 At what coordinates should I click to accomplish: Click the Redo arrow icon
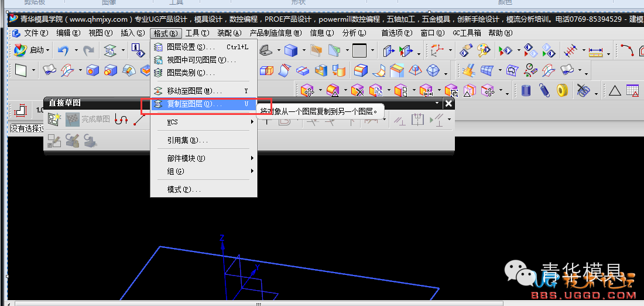[x=88, y=50]
